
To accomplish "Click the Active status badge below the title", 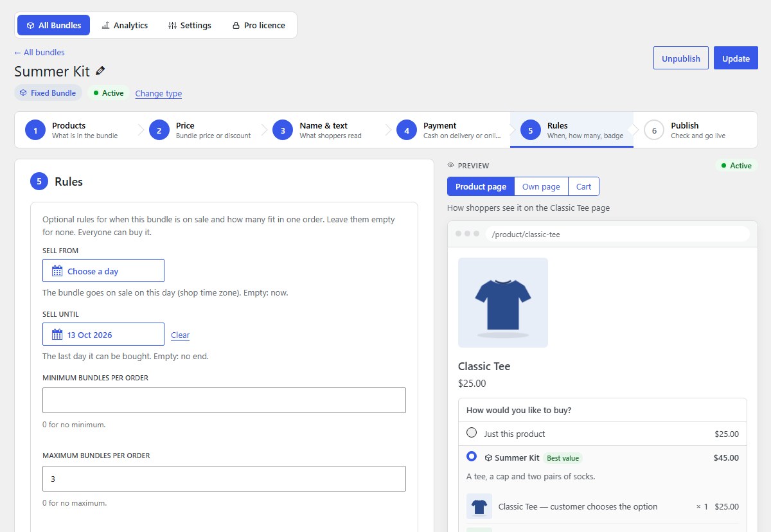I will pyautogui.click(x=109, y=93).
